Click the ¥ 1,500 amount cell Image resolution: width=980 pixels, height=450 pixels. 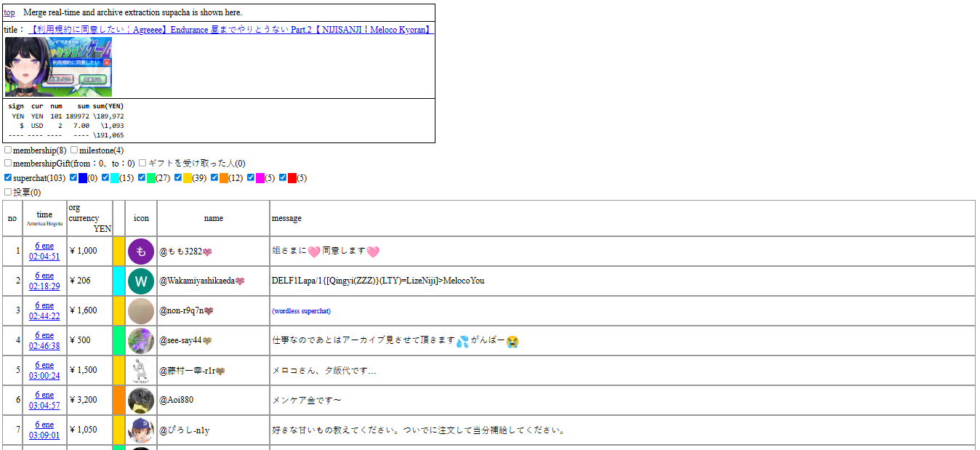90,370
